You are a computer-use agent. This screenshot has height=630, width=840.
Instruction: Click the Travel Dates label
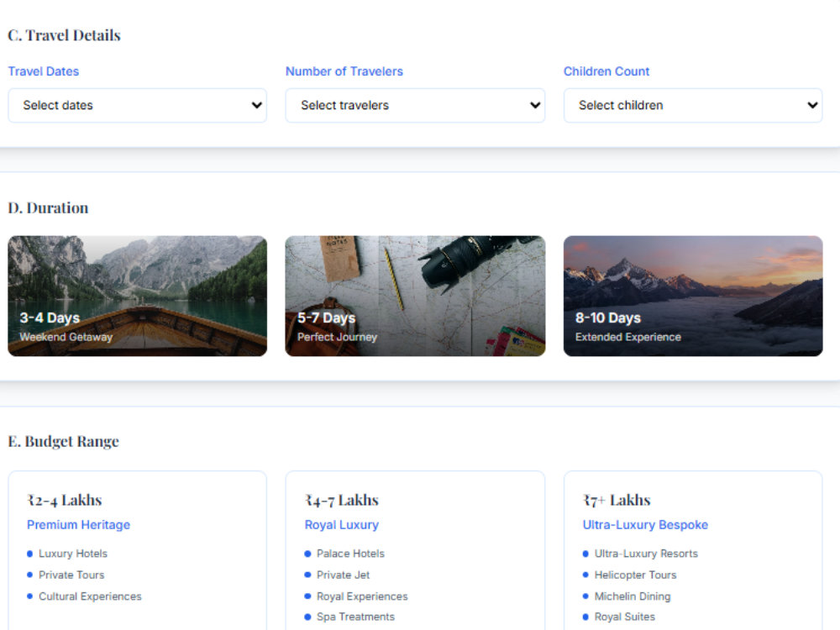[44, 71]
